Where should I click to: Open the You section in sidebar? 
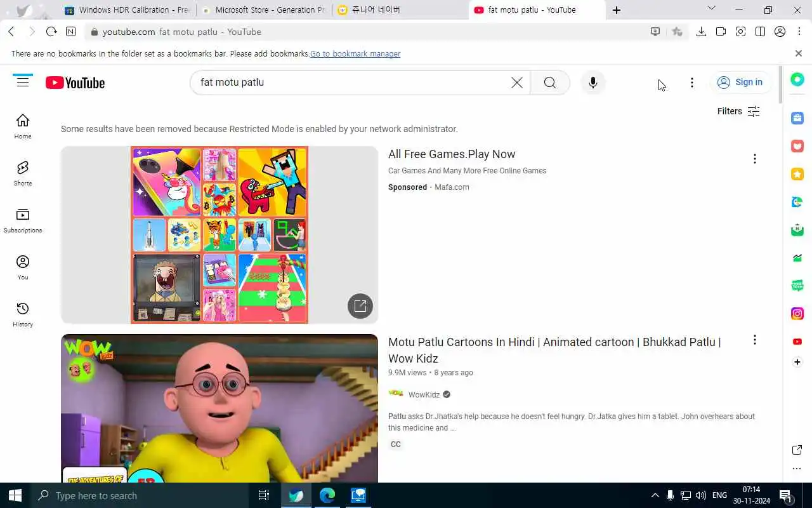(x=23, y=267)
